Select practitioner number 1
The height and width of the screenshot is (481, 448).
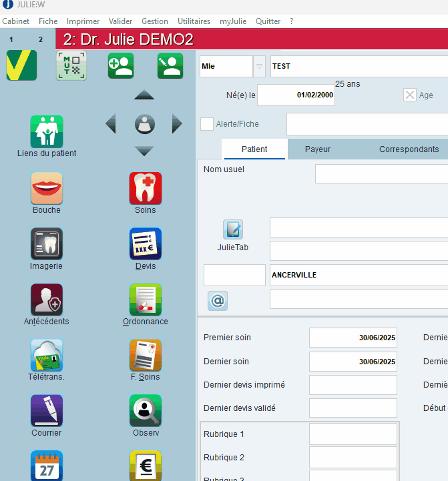click(11, 39)
